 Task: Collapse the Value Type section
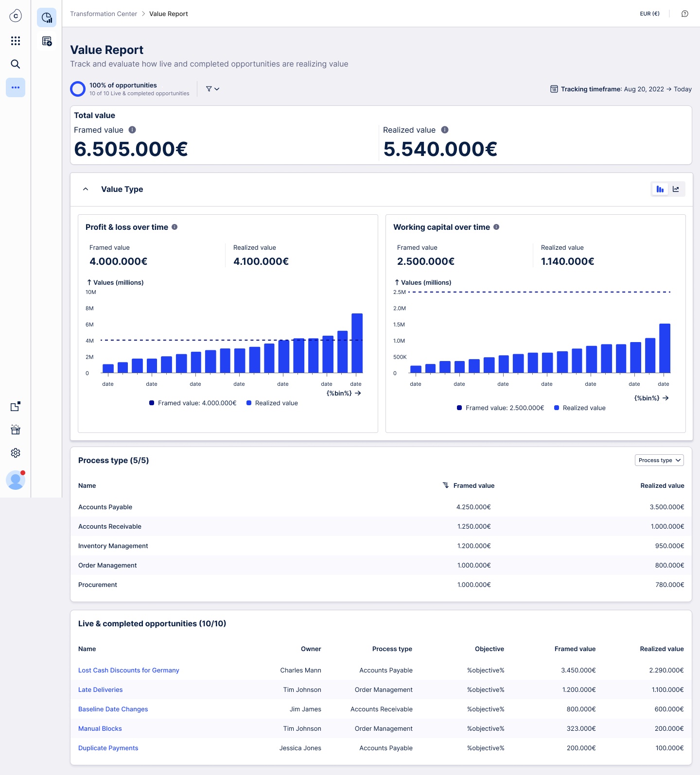coord(86,189)
